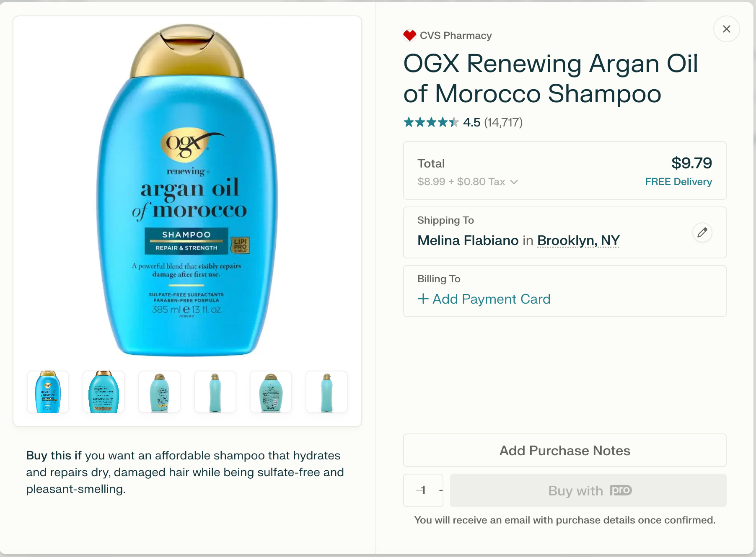Change the Brooklyn, NY shipping location
Image resolution: width=756 pixels, height=557 pixels.
578,241
